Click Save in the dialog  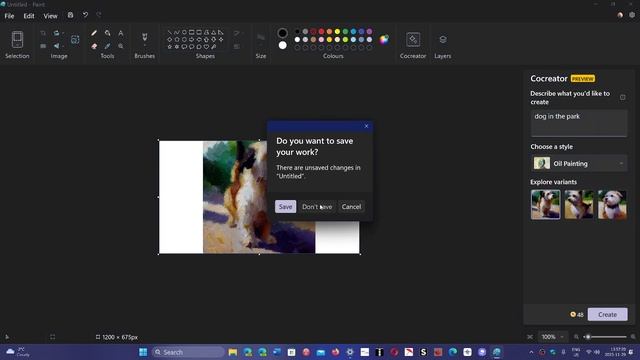pyautogui.click(x=285, y=207)
